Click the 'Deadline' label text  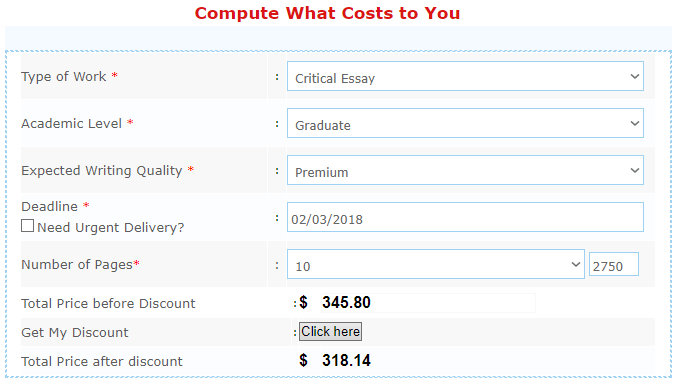[50, 206]
